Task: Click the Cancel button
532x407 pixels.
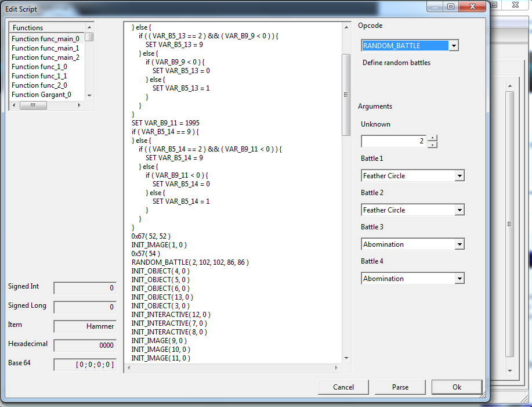Action: point(343,387)
